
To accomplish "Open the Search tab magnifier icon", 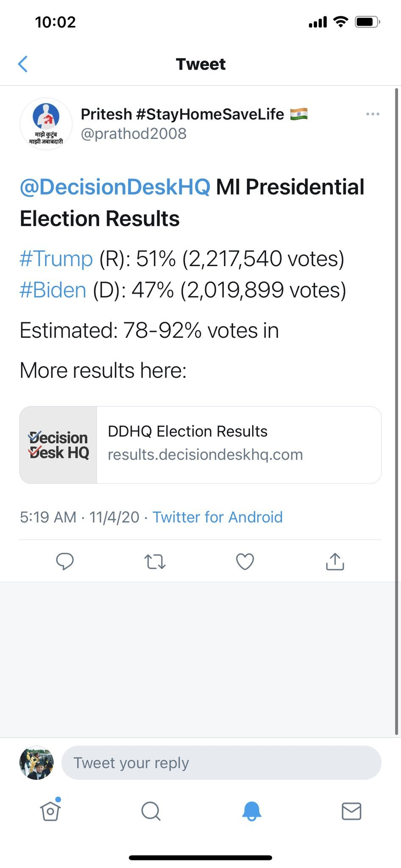I will (151, 811).
